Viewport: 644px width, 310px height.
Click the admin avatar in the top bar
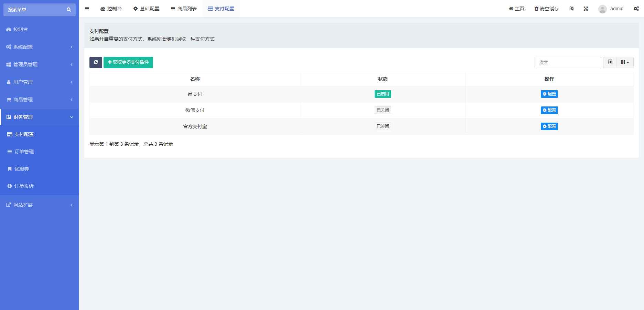(x=602, y=9)
